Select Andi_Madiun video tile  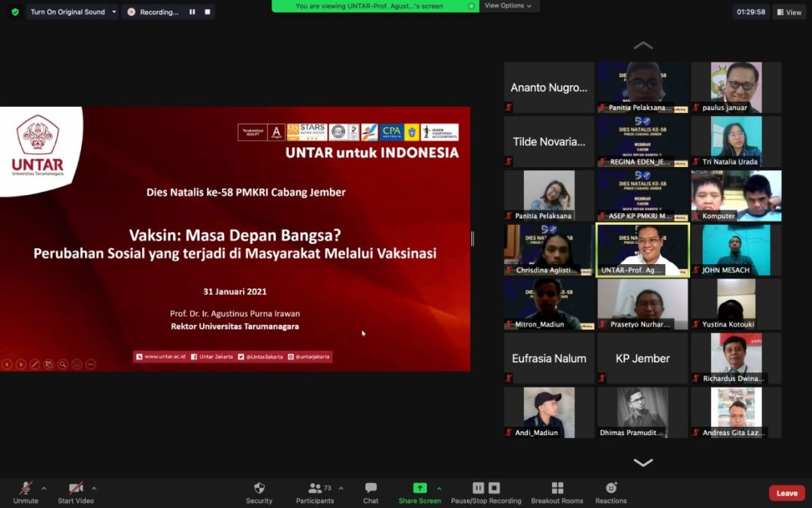click(549, 412)
